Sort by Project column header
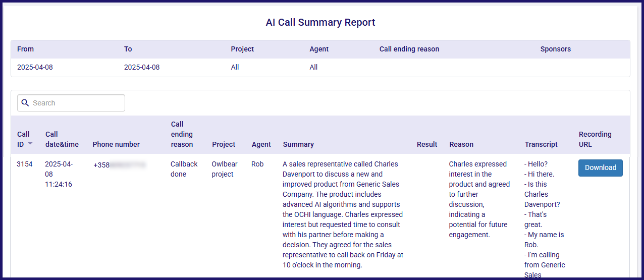Viewport: 644px width, 280px height. click(x=224, y=144)
